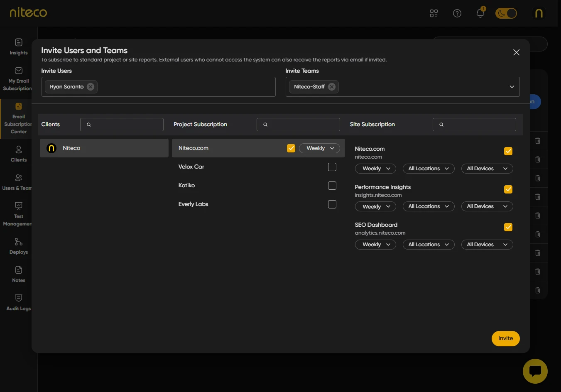Click the niteco logo
This screenshot has height=392, width=561.
(x=28, y=12)
